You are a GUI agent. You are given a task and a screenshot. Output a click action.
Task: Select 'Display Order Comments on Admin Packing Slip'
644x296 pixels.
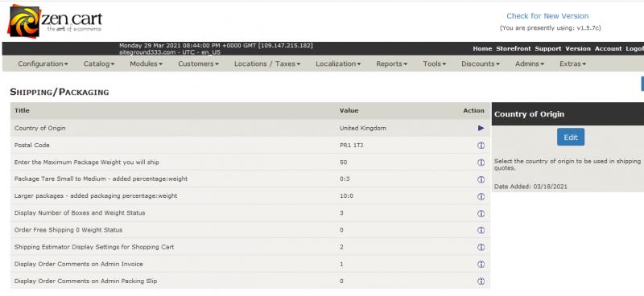point(85,282)
